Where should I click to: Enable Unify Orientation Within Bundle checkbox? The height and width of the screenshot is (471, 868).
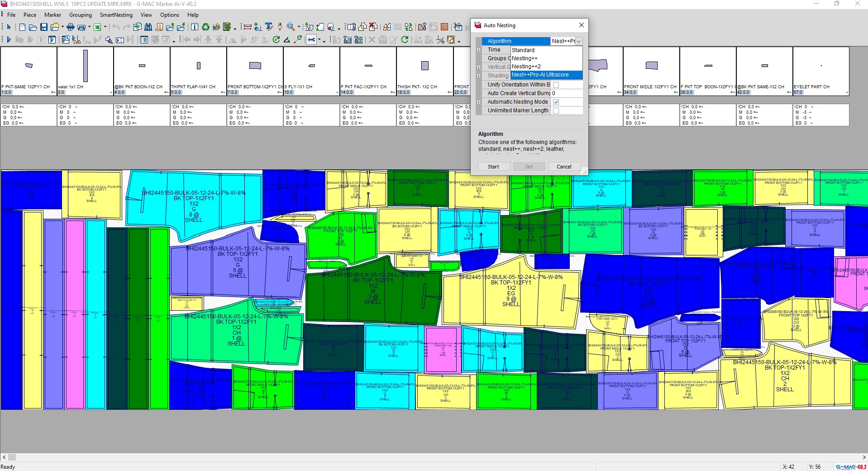[556, 85]
